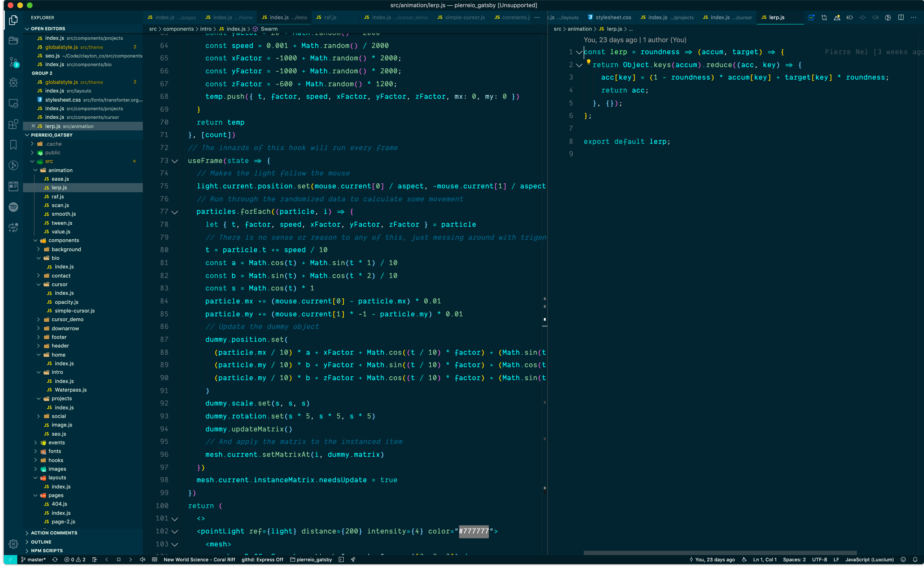Toggle the Spotify mute speaker icon

[142, 559]
